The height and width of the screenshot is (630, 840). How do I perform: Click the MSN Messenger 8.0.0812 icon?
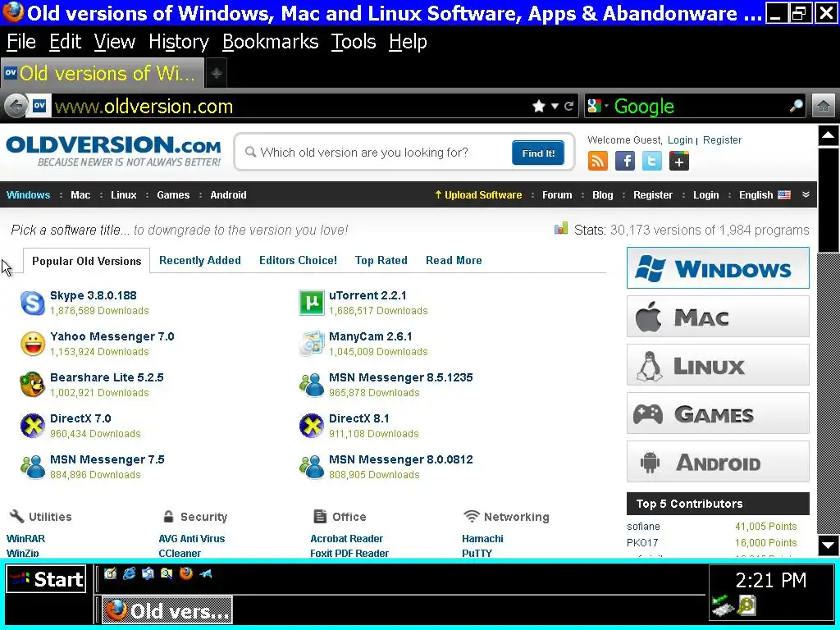pyautogui.click(x=311, y=467)
